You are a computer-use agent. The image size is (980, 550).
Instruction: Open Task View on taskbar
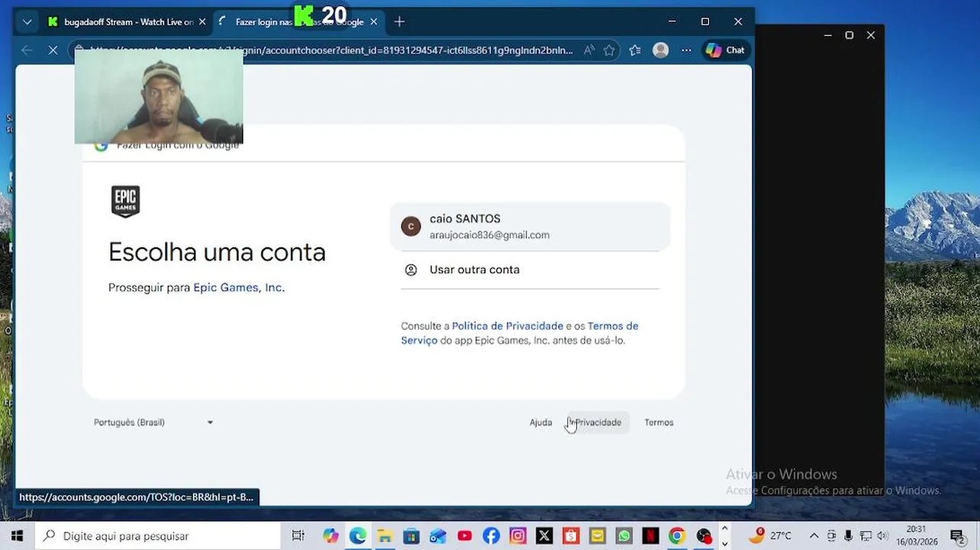pos(298,536)
